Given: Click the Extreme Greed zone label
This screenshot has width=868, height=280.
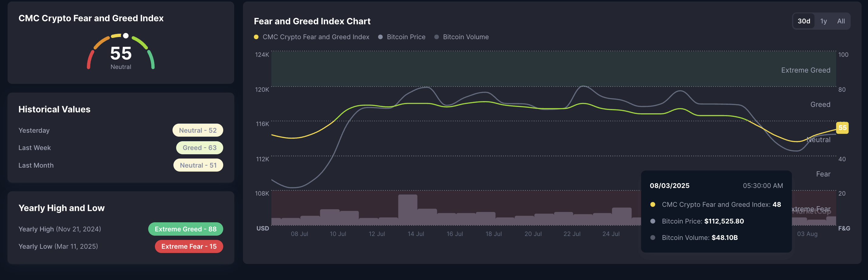Looking at the screenshot, I should [x=806, y=70].
